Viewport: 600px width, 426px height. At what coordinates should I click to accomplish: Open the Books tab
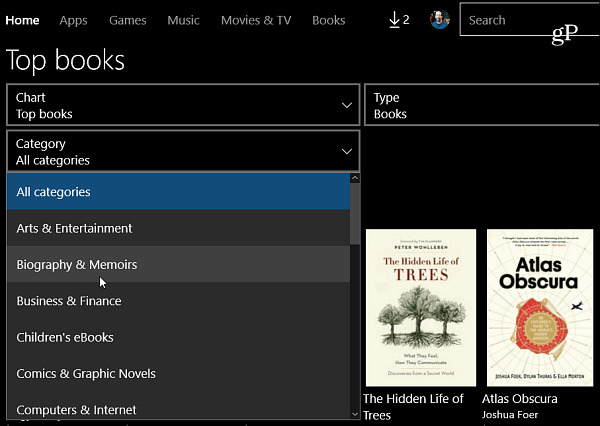tap(329, 20)
